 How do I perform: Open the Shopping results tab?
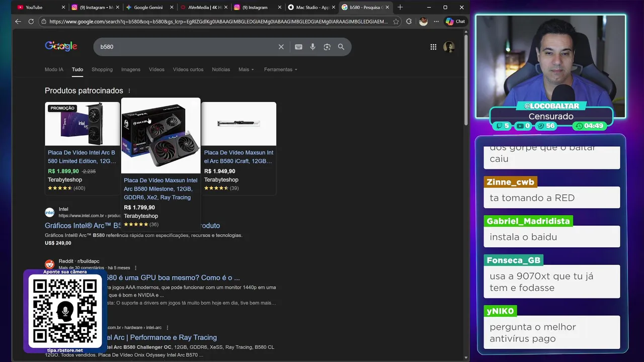coord(102,69)
